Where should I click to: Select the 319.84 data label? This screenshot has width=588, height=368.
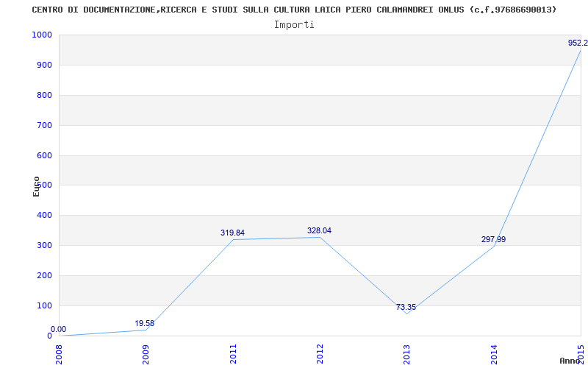point(232,233)
